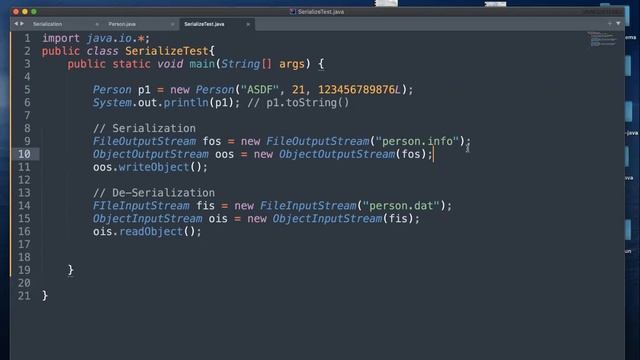This screenshot has height=360, width=640.
Task: Click the word "main" on line 3
Action: 202,64
